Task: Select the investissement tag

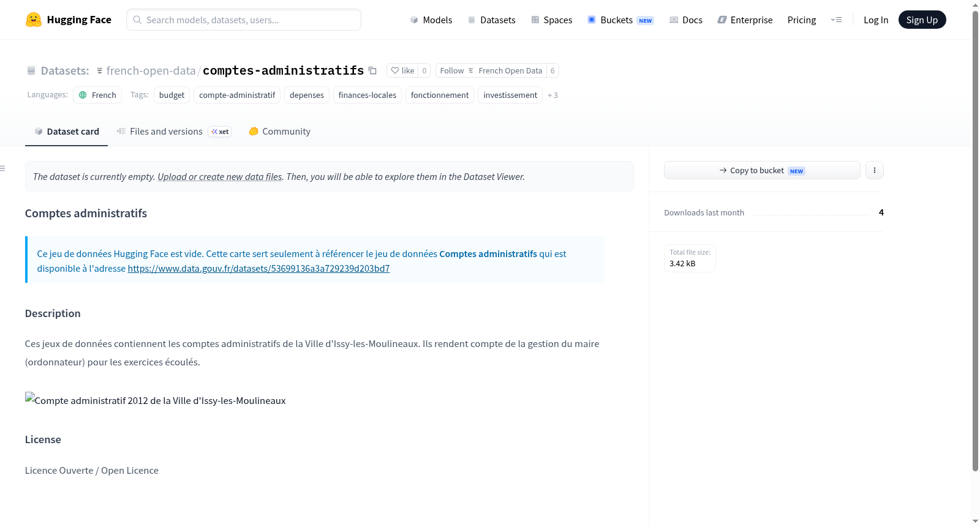Action: pyautogui.click(x=510, y=95)
